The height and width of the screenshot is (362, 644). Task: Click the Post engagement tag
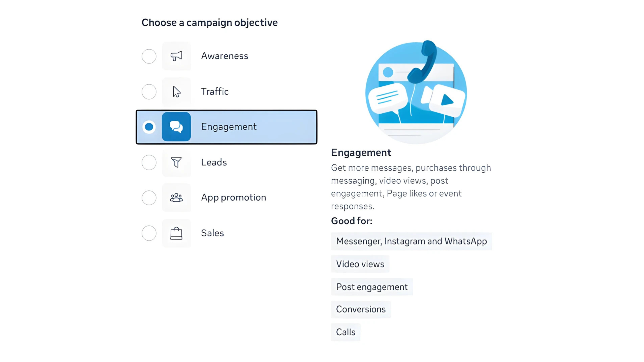tap(372, 287)
